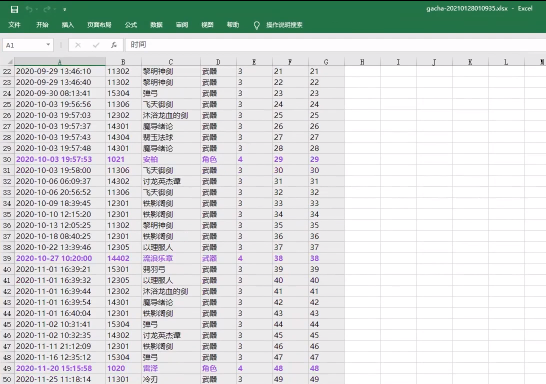Click the lightbulb Tell Me icon
This screenshot has height=384, width=546.
click(x=257, y=25)
